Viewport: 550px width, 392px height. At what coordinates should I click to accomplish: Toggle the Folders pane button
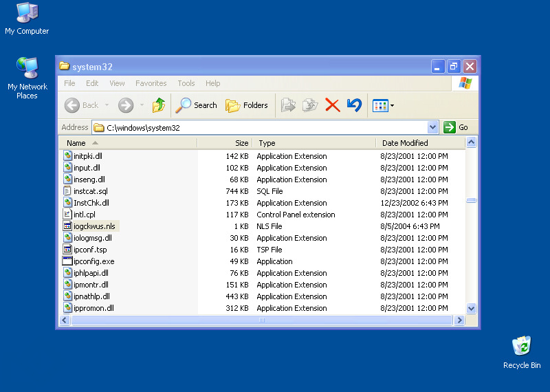(x=247, y=105)
